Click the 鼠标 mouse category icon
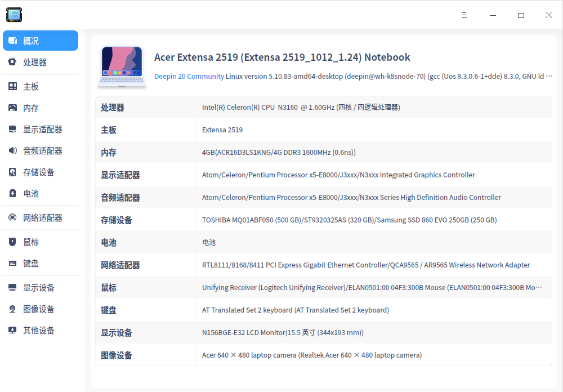The image size is (563, 392). pos(12,242)
